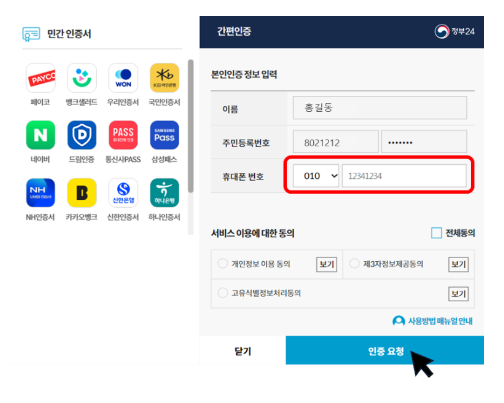Click the 민간 인증서 certificate header icon
Viewport: 504px width, 403px height.
(31, 34)
